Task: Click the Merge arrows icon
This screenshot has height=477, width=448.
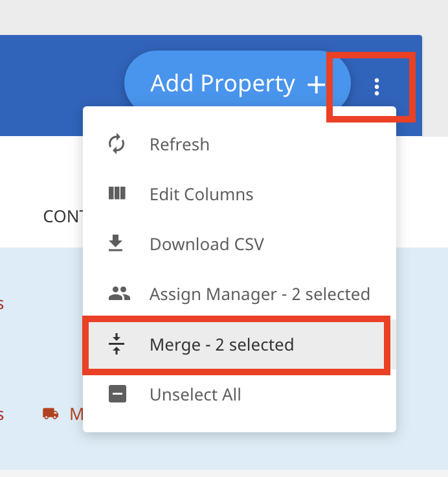Action: click(x=117, y=343)
